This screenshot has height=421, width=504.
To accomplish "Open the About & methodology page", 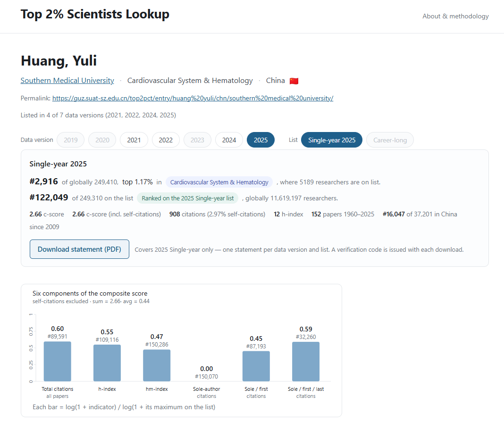I will 455,16.
